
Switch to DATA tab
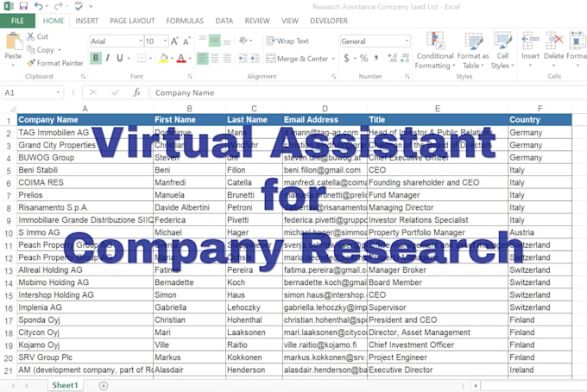click(x=224, y=21)
